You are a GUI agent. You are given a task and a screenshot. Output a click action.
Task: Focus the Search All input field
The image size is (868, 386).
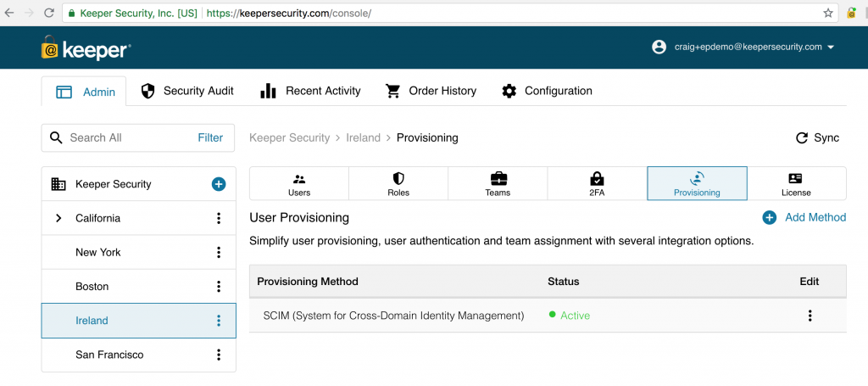pos(130,138)
